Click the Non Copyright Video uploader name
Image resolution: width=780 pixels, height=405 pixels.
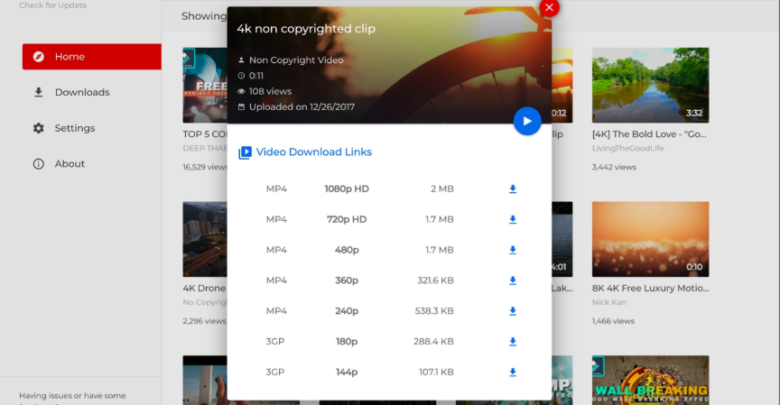pos(296,60)
